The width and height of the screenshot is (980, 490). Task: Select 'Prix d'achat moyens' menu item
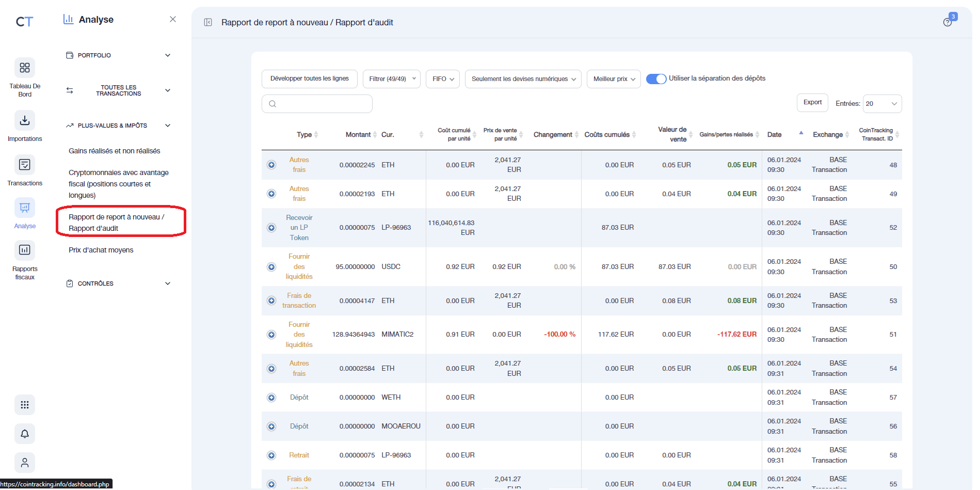(101, 250)
